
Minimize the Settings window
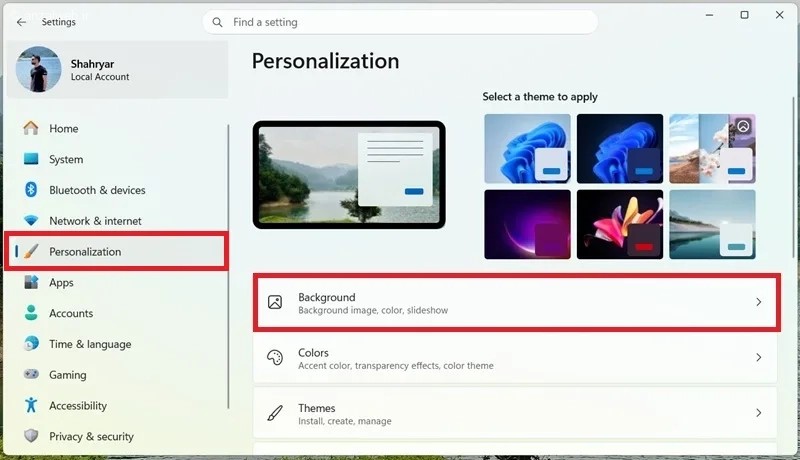[709, 15]
